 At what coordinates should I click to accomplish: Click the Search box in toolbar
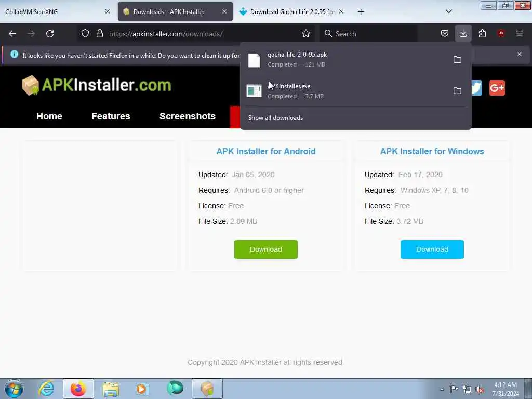pos(368,34)
